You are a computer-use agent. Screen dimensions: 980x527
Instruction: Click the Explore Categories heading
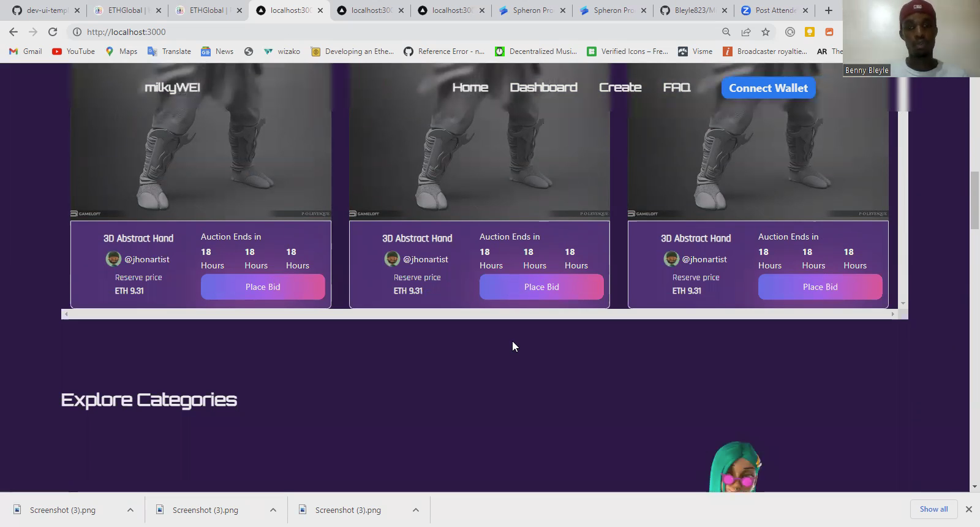[149, 400]
